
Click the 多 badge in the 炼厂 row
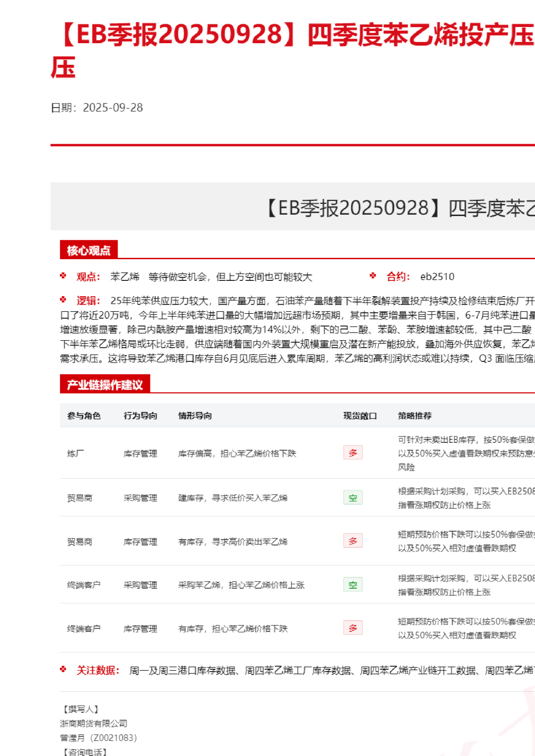(353, 453)
